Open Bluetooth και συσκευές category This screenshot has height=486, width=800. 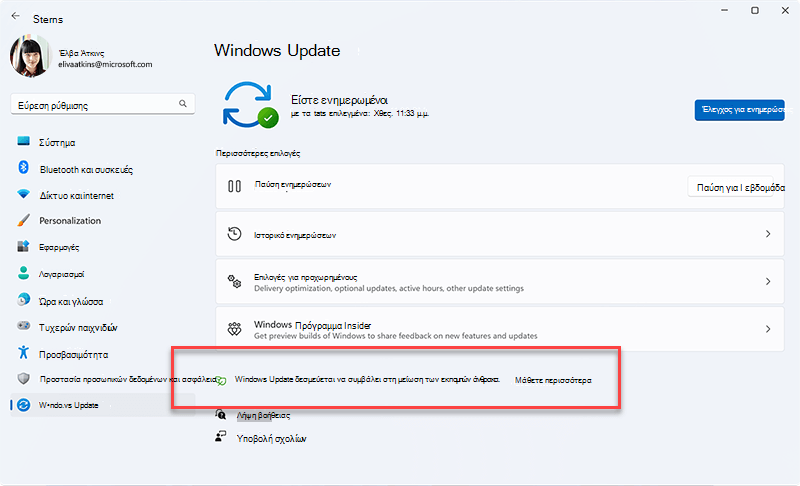tap(86, 170)
